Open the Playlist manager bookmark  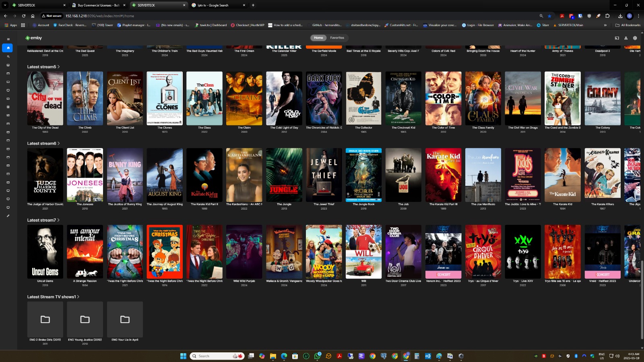tap(134, 25)
